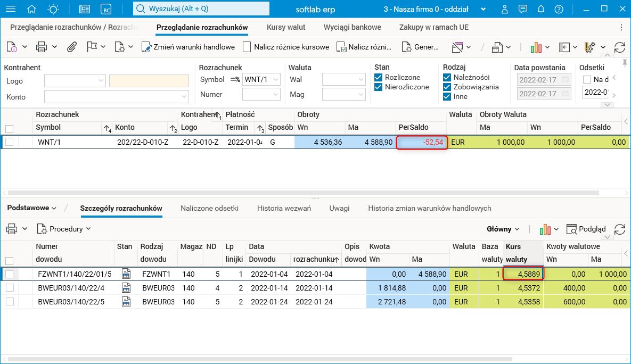Click the refresh icon in main toolbar

pyautogui.click(x=619, y=47)
